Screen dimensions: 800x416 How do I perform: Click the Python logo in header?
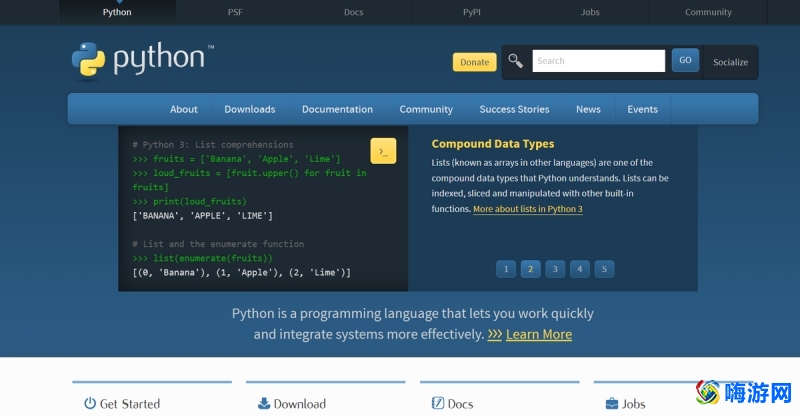pyautogui.click(x=143, y=61)
